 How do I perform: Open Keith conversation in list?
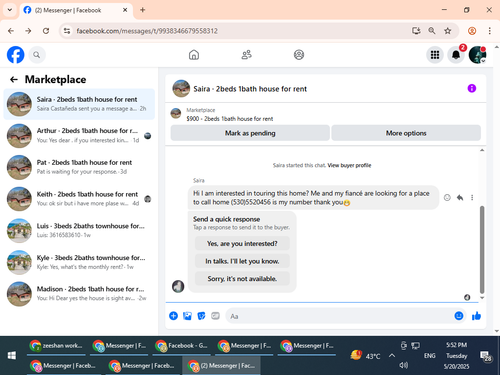click(x=79, y=199)
